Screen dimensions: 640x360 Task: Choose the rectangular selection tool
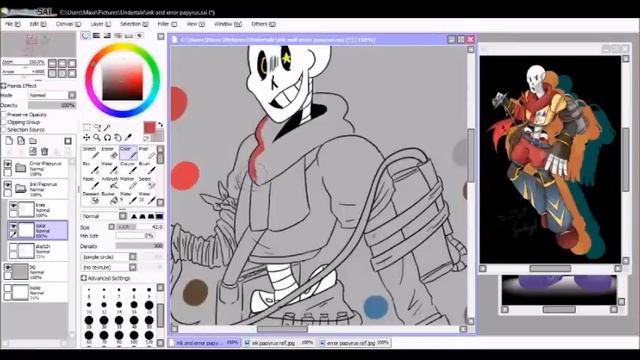(87, 127)
